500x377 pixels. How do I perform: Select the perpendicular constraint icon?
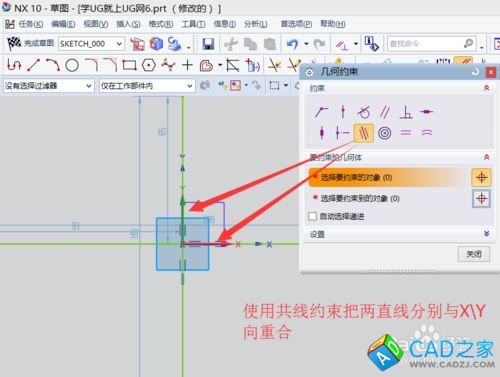click(x=406, y=112)
